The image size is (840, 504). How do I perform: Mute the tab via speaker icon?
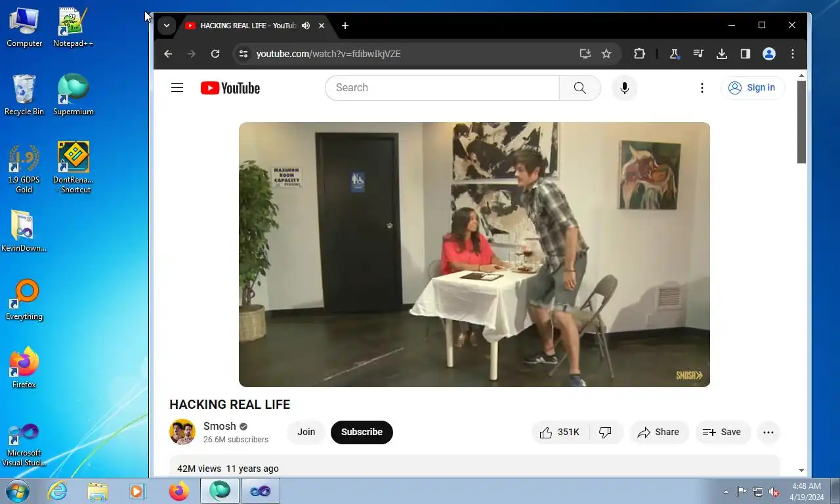click(306, 26)
